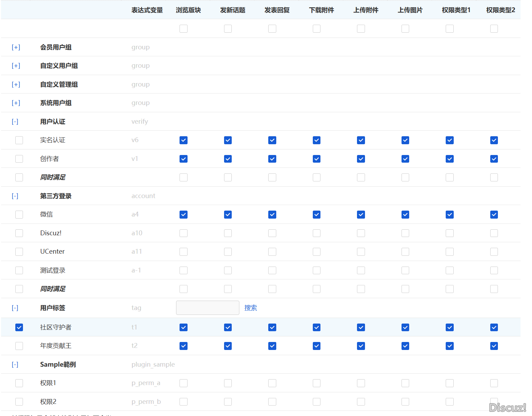
Task: Check the 测试登录 row checkbox
Action: (19, 270)
